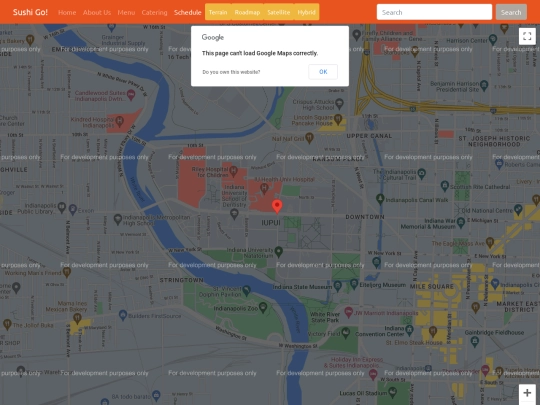The height and width of the screenshot is (405, 540).
Task: Select Indianapolis Metropolitan High School pin
Action: (118, 219)
